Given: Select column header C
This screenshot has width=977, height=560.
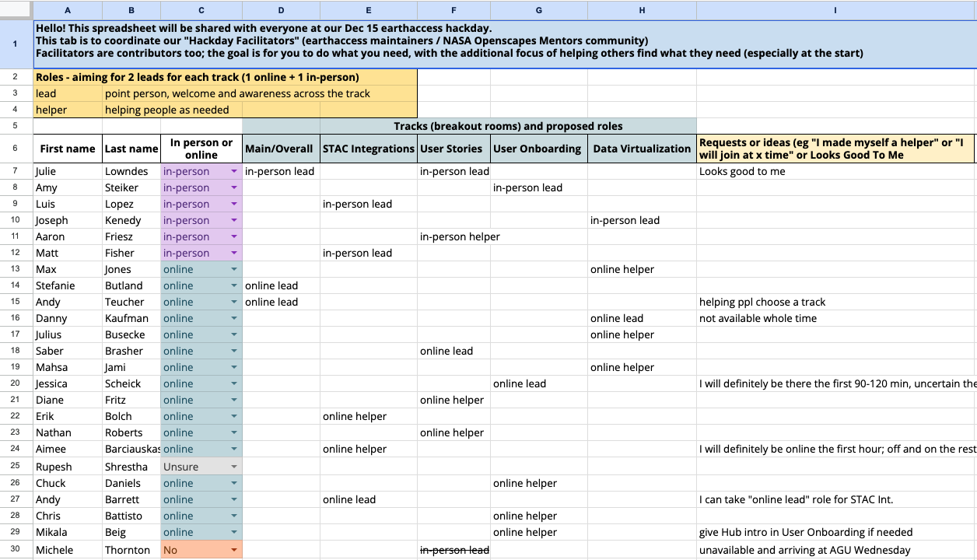Looking at the screenshot, I should tap(201, 10).
